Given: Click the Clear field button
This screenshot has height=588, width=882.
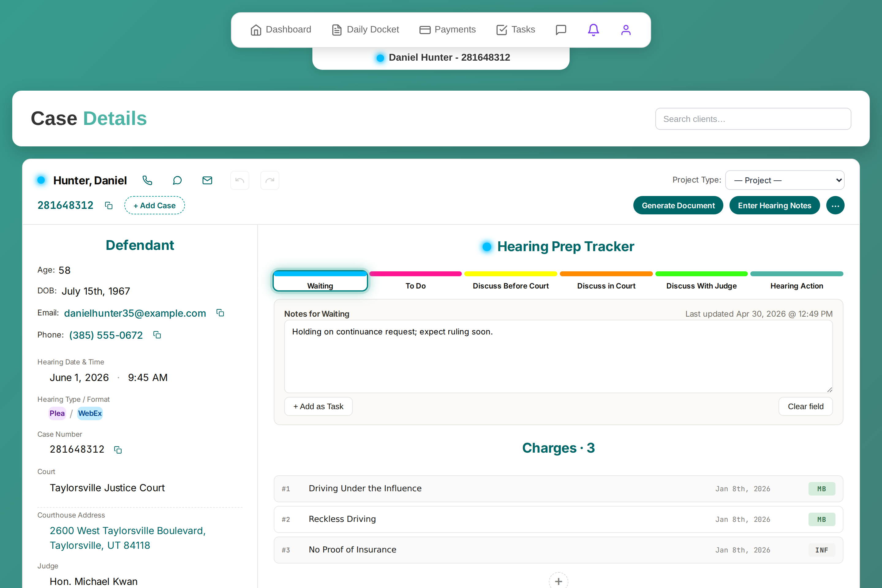Looking at the screenshot, I should (805, 406).
